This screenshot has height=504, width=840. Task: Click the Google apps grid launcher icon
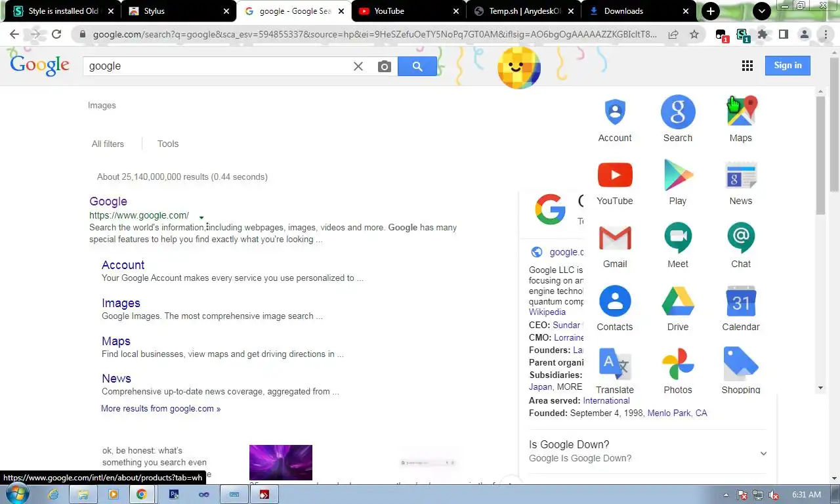click(x=747, y=66)
